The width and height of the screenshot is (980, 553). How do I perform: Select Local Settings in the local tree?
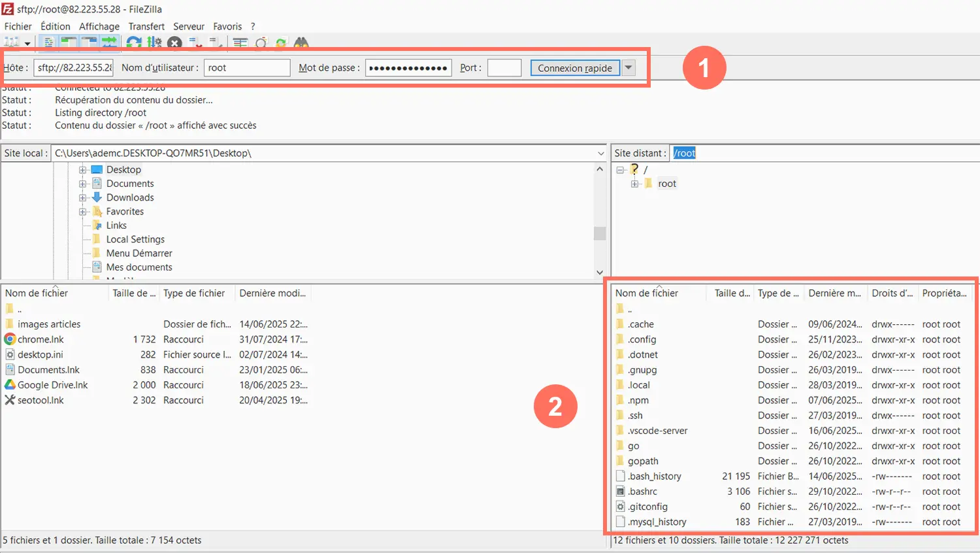[135, 239]
